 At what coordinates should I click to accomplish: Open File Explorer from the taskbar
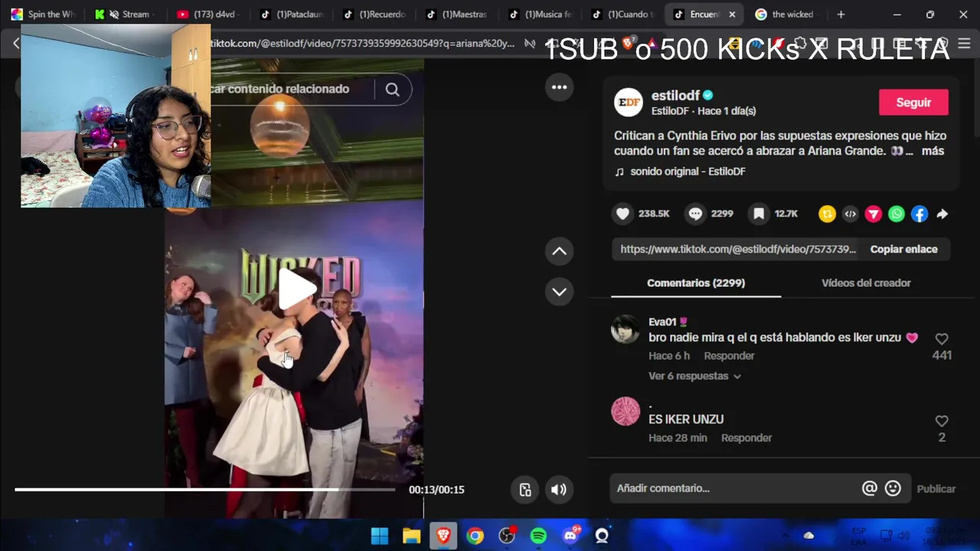pyautogui.click(x=412, y=536)
